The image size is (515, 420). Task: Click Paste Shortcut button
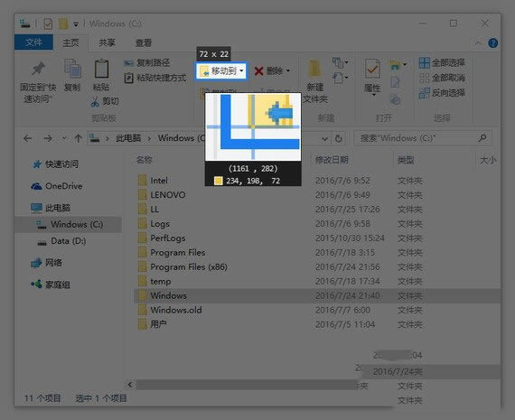click(155, 78)
